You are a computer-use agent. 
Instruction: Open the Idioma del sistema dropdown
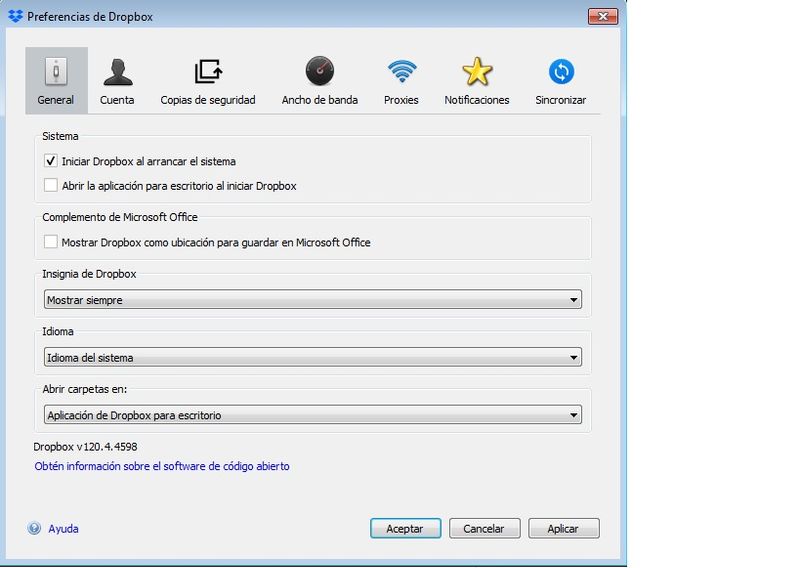pos(313,357)
